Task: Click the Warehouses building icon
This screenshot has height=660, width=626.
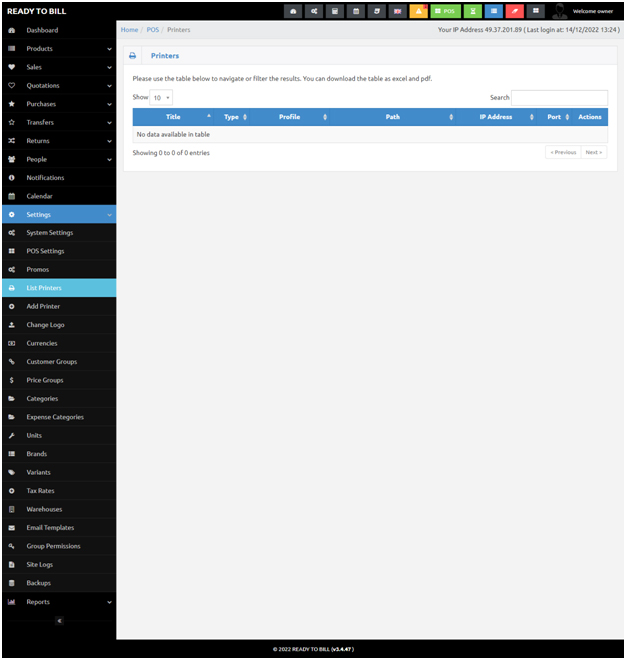Action: click(x=12, y=510)
